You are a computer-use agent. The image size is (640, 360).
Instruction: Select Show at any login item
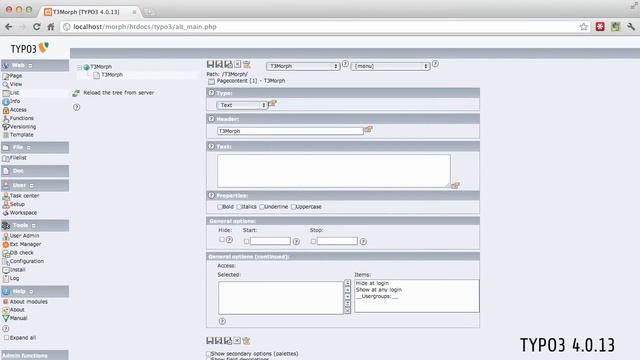tap(379, 289)
